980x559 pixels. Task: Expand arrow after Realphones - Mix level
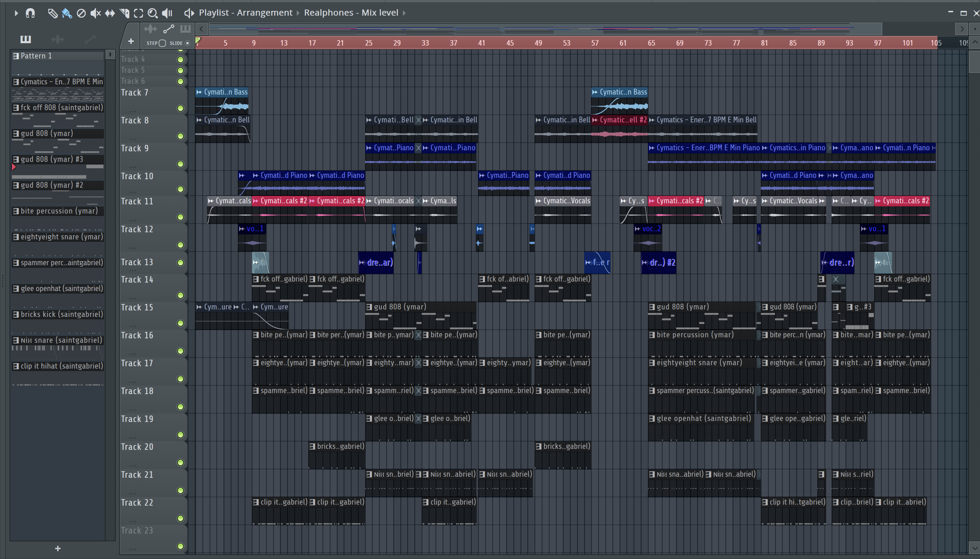[x=404, y=13]
